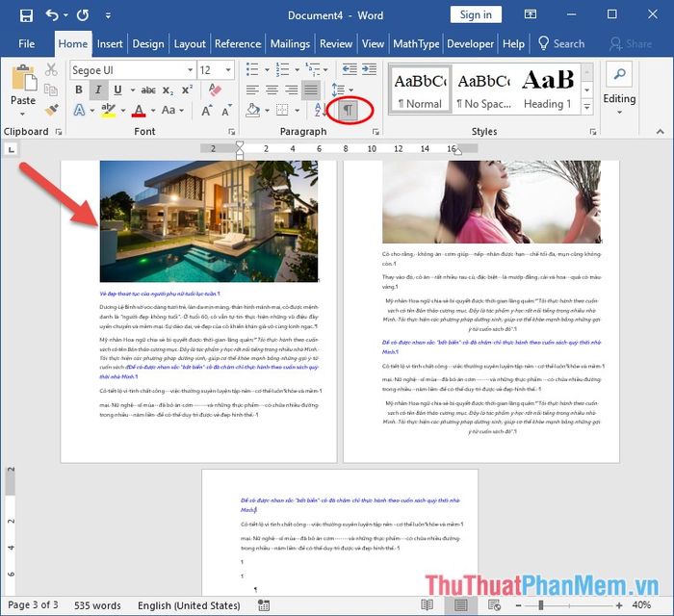
Task: Increase paragraph indent
Action: [369, 69]
